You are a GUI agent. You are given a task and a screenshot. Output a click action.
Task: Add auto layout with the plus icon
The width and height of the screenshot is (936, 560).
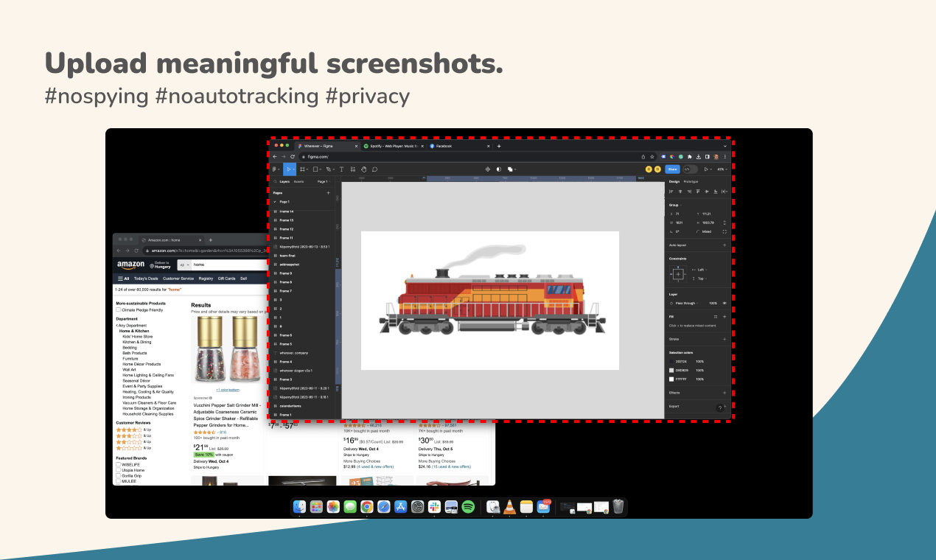[724, 245]
